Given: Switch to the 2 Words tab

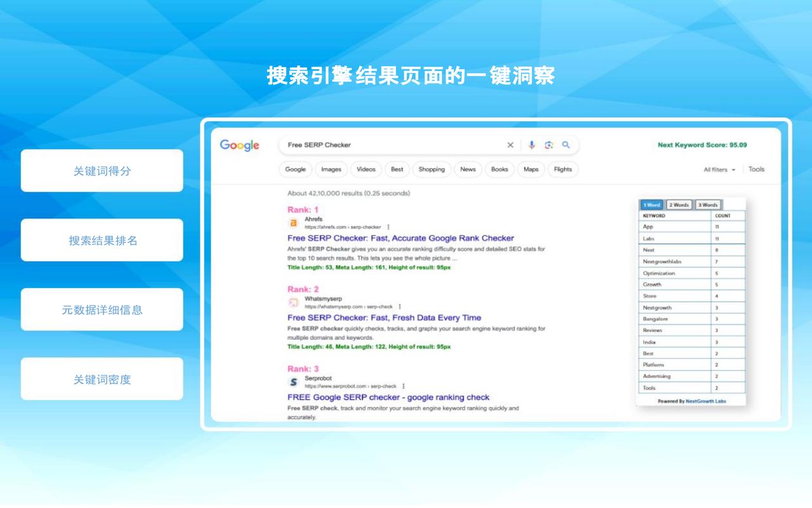Looking at the screenshot, I should tap(679, 205).
